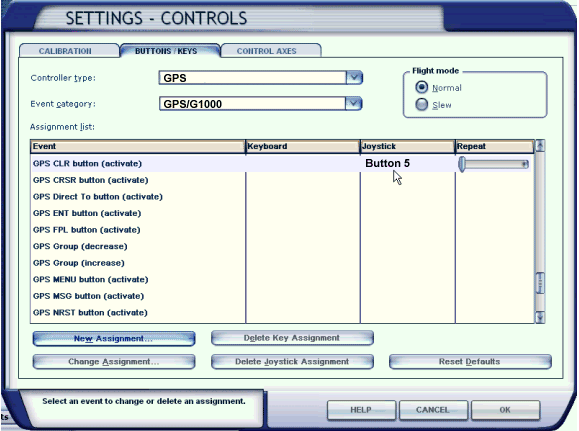Open the Event category dropdown
The image size is (579, 431).
click(x=353, y=103)
